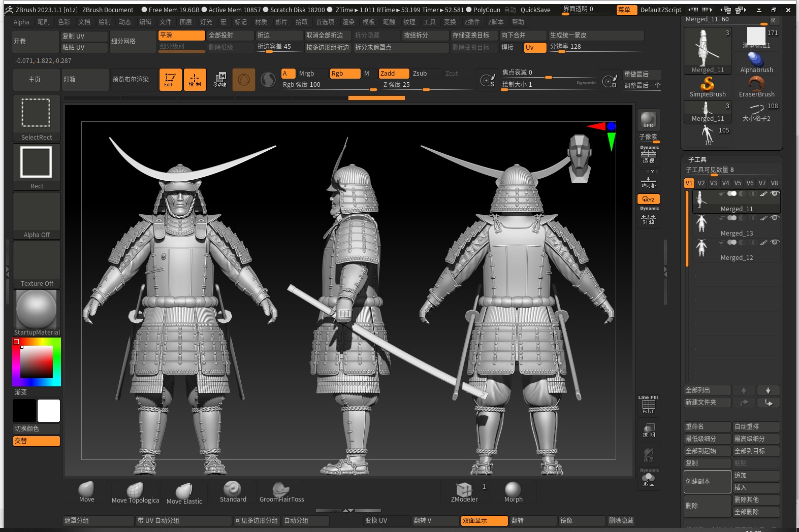Click the Draw mode icon beside Edit
This screenshot has width=799, height=532.
tap(195, 80)
